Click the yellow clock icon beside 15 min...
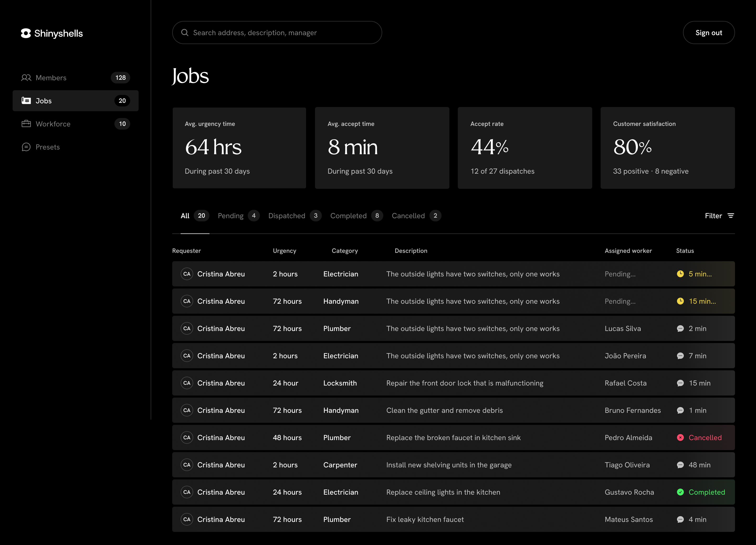 click(x=680, y=301)
